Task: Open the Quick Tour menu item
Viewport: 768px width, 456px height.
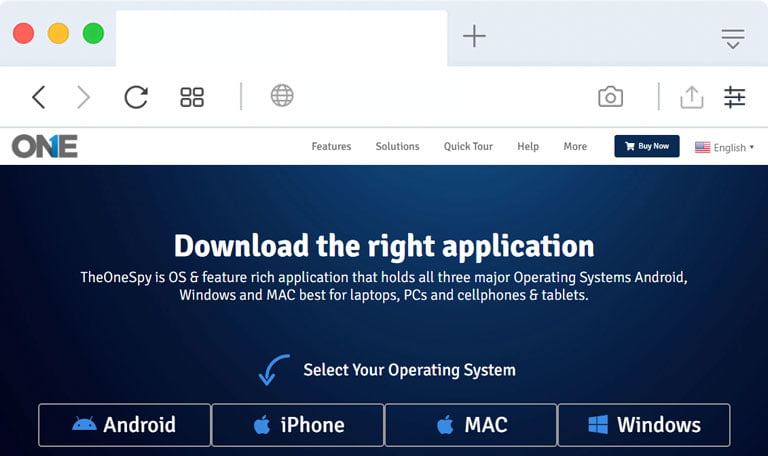Action: 468,146
